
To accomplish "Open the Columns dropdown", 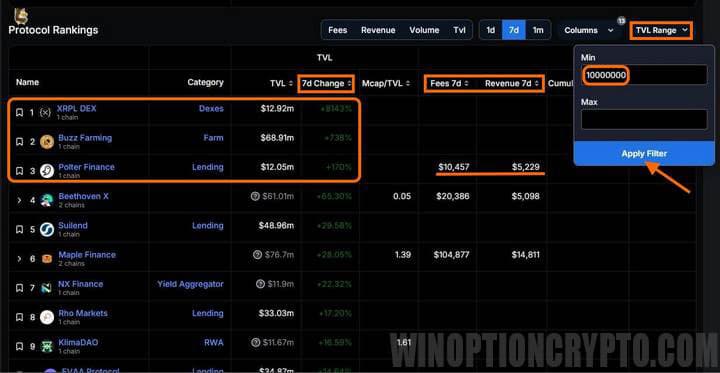I will [x=589, y=30].
